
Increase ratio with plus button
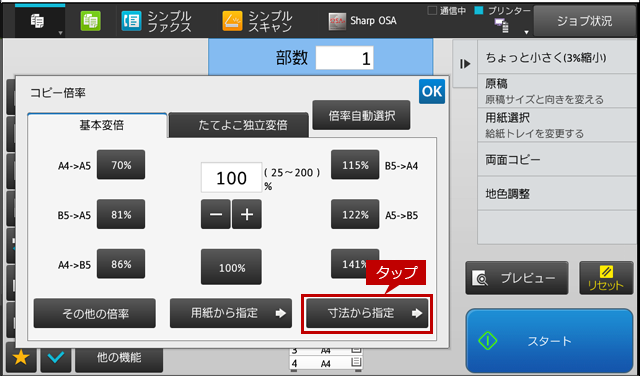click(247, 214)
